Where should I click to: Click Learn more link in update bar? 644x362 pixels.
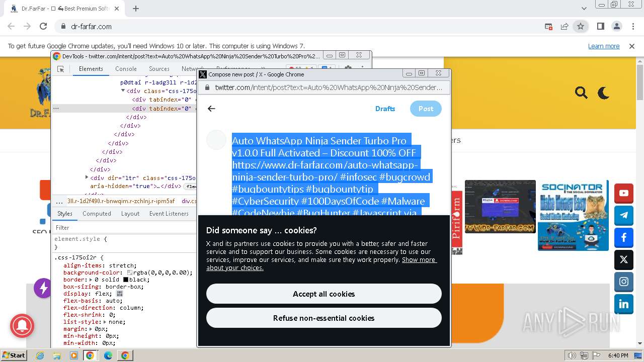(x=604, y=46)
